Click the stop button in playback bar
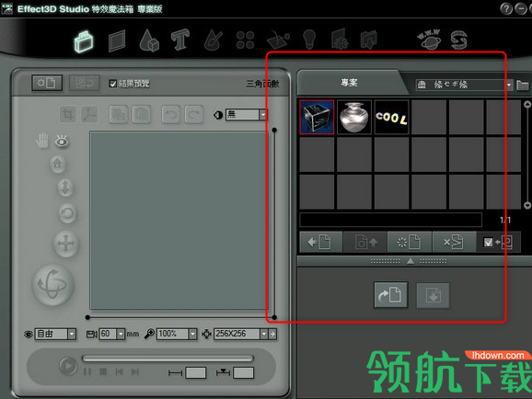 (x=103, y=372)
